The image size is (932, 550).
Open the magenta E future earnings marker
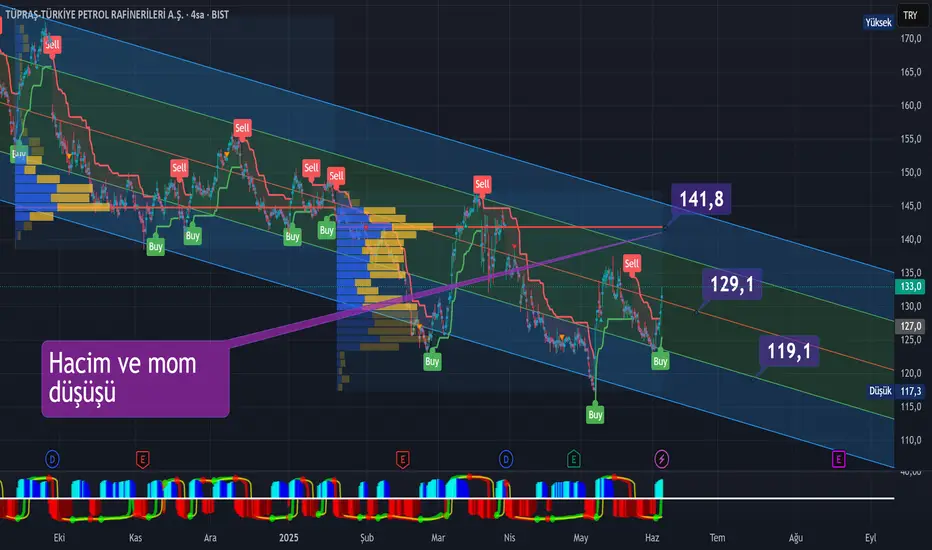click(839, 459)
